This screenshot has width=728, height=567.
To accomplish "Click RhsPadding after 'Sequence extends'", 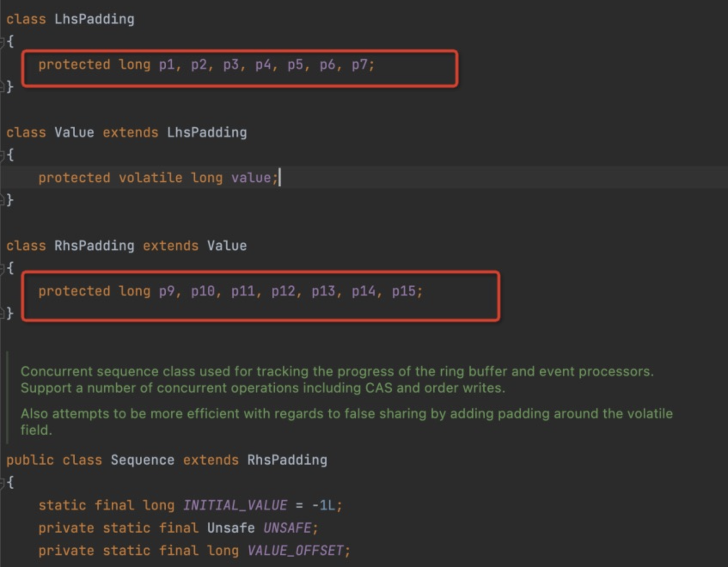I will (287, 460).
